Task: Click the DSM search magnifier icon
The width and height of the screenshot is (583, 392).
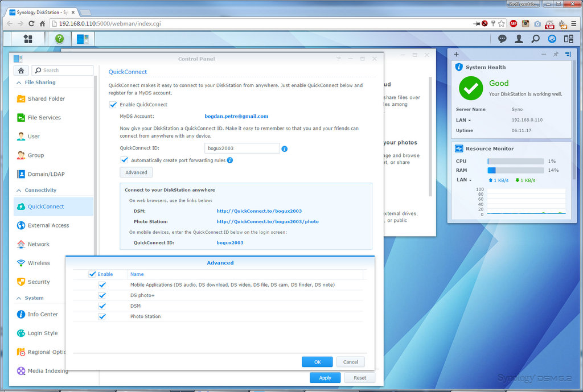Action: coord(535,39)
